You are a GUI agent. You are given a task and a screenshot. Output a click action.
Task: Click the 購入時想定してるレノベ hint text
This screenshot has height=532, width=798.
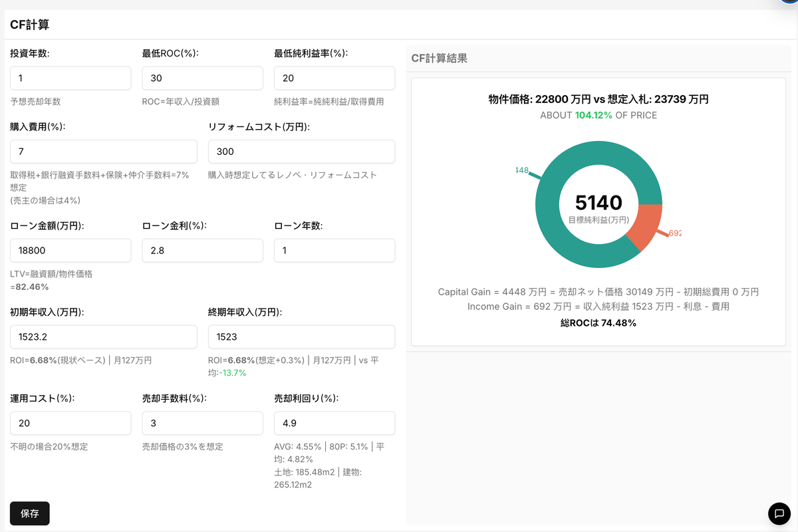click(293, 176)
